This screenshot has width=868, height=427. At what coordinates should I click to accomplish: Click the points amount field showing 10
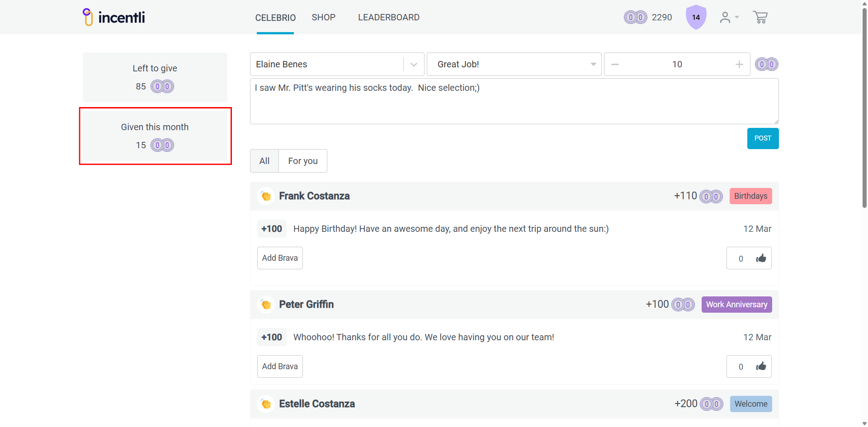coord(677,64)
